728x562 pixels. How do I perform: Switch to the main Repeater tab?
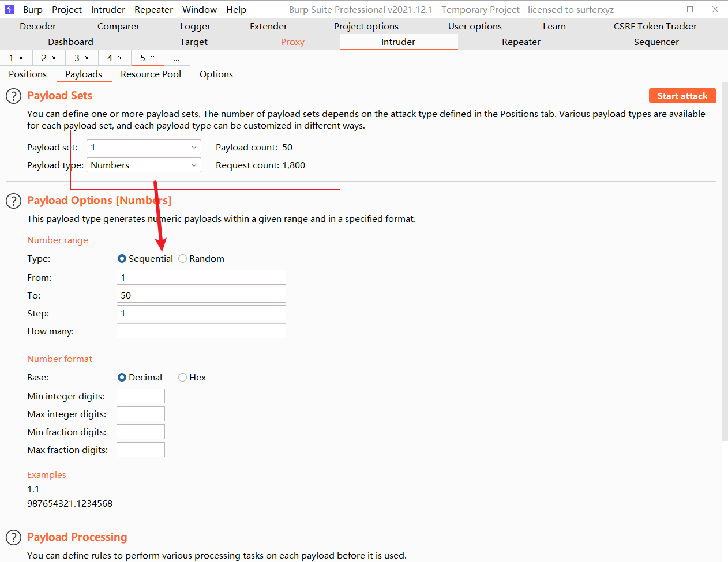(521, 42)
